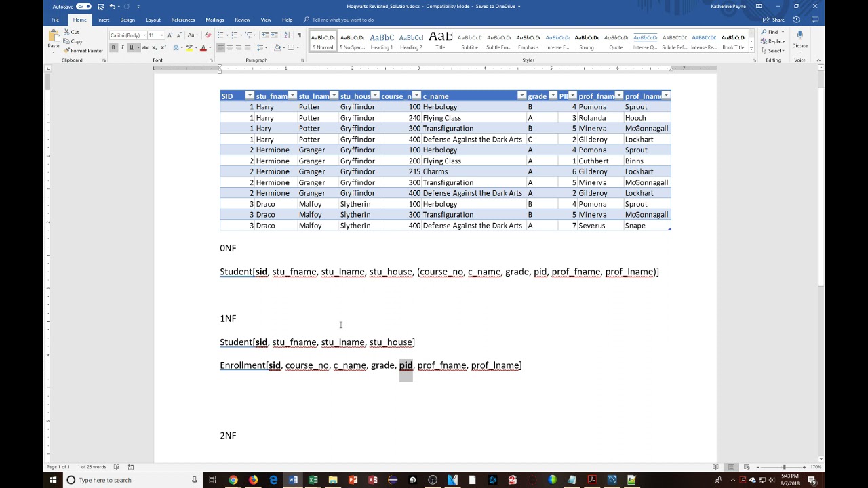Toggle Show/Hide paragraph marks
The image size is (868, 488).
300,35
